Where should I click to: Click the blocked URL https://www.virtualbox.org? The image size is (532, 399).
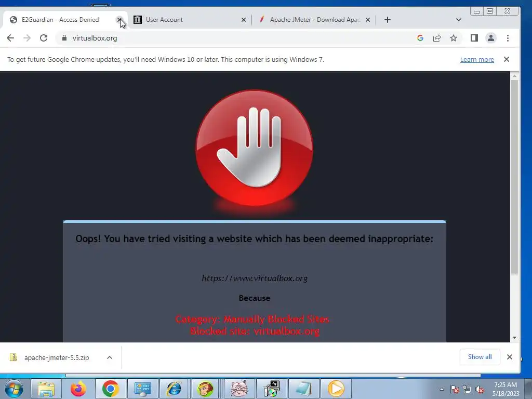tap(255, 278)
